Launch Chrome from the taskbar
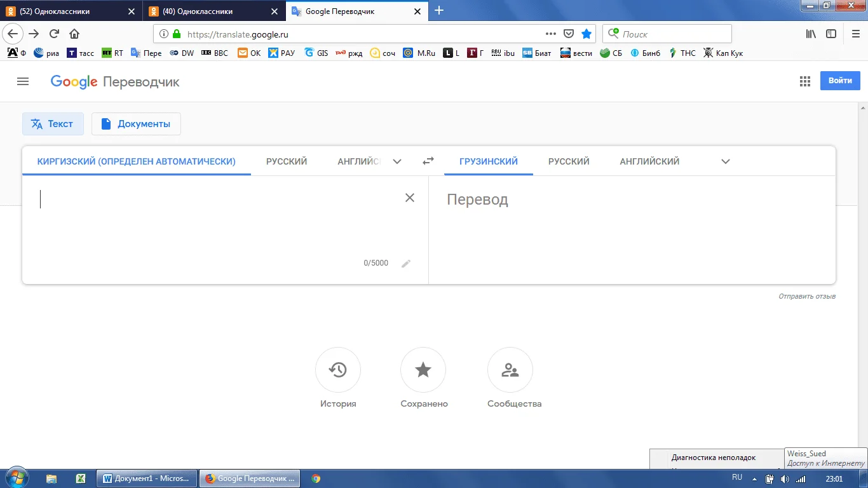Viewport: 868px width, 488px height. click(316, 478)
